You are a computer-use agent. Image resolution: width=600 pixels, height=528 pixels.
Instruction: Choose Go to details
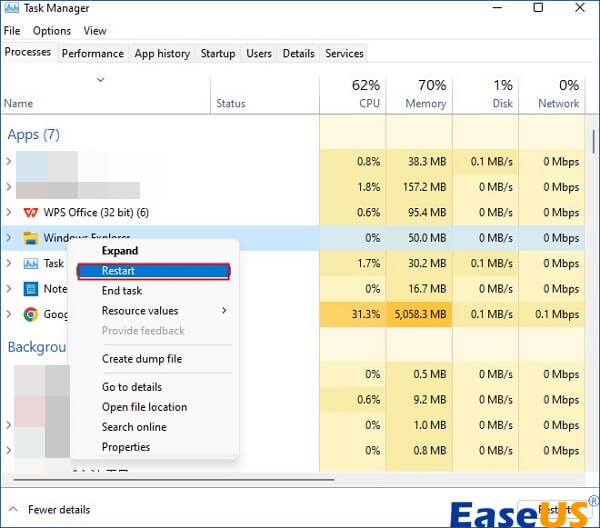point(154,387)
